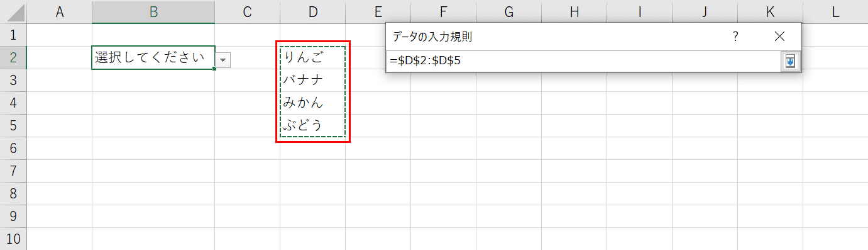
Task: Select cell B2 with 選択してください
Action: (153, 57)
